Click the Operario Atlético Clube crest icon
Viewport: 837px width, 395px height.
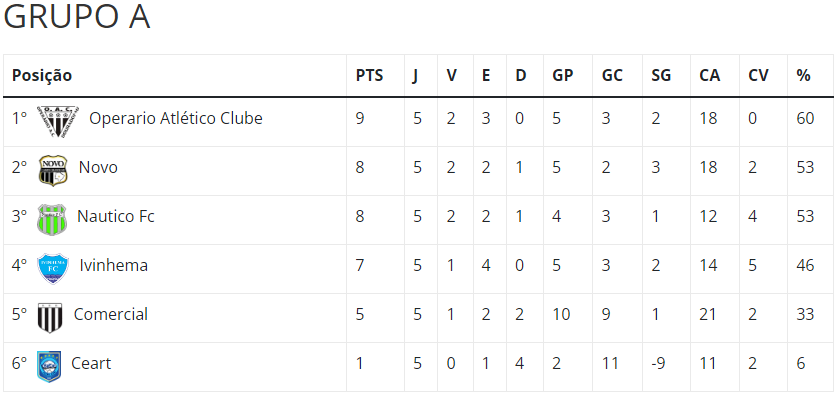[58, 121]
